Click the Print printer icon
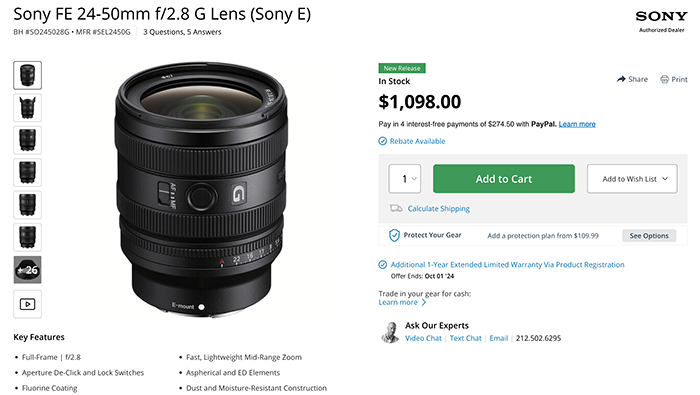Screen dimensions: 700x395 pyautogui.click(x=664, y=79)
